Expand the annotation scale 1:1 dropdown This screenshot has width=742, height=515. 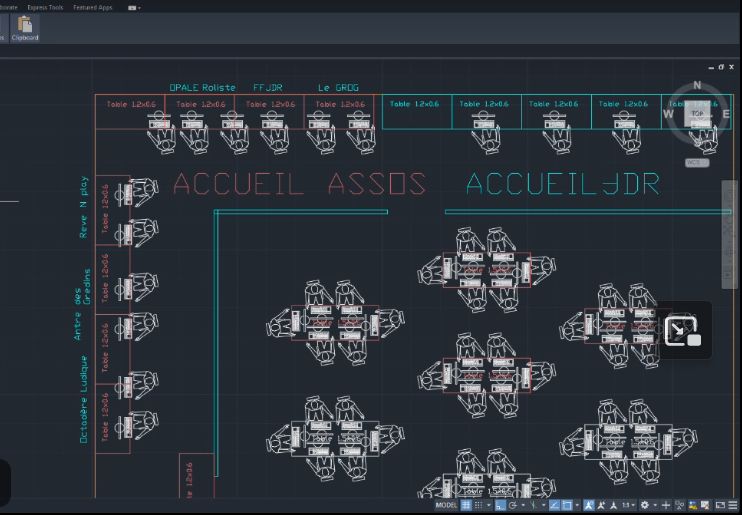tap(628, 506)
